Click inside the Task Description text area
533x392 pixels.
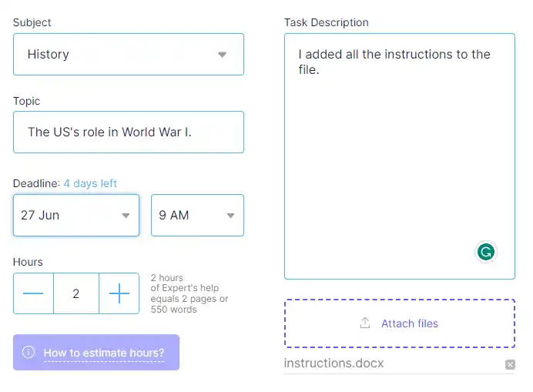pyautogui.click(x=400, y=156)
